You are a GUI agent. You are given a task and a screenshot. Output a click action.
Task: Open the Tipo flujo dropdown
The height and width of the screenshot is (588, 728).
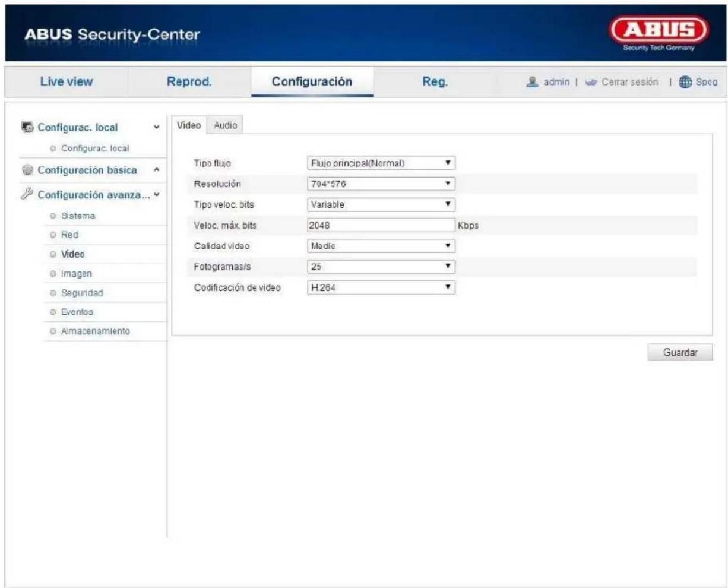coord(381,163)
